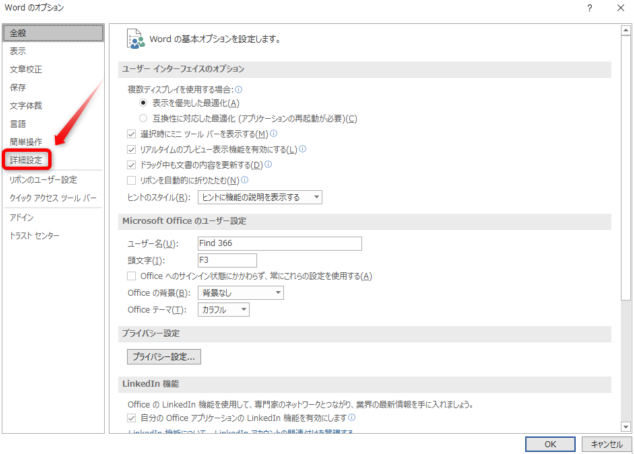Open the アドイン category

pos(53,217)
